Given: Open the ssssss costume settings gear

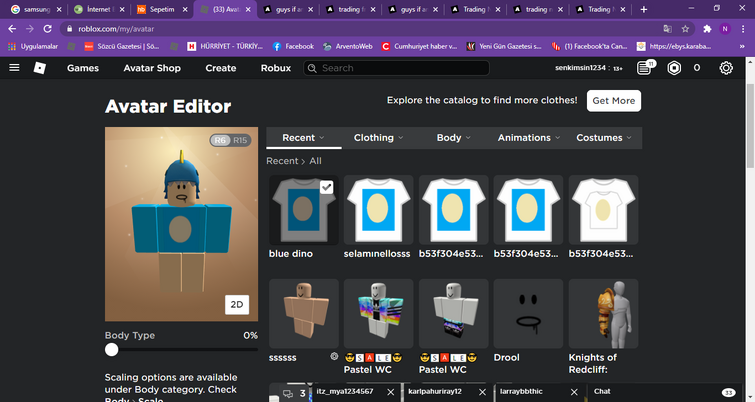Looking at the screenshot, I should coord(334,356).
